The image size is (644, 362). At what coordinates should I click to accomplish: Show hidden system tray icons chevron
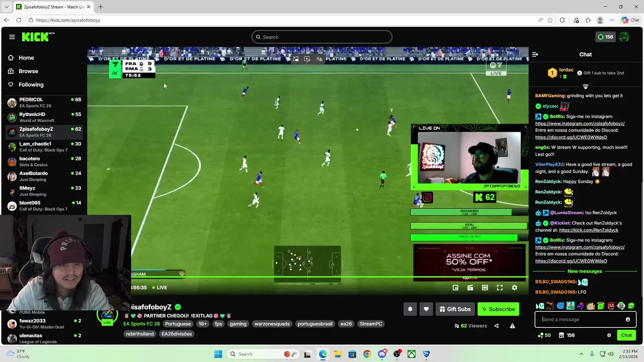click(x=581, y=354)
